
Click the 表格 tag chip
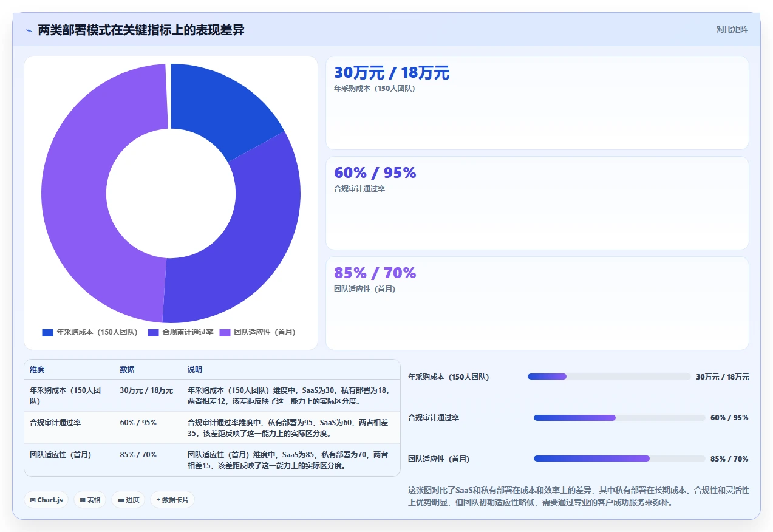click(90, 500)
